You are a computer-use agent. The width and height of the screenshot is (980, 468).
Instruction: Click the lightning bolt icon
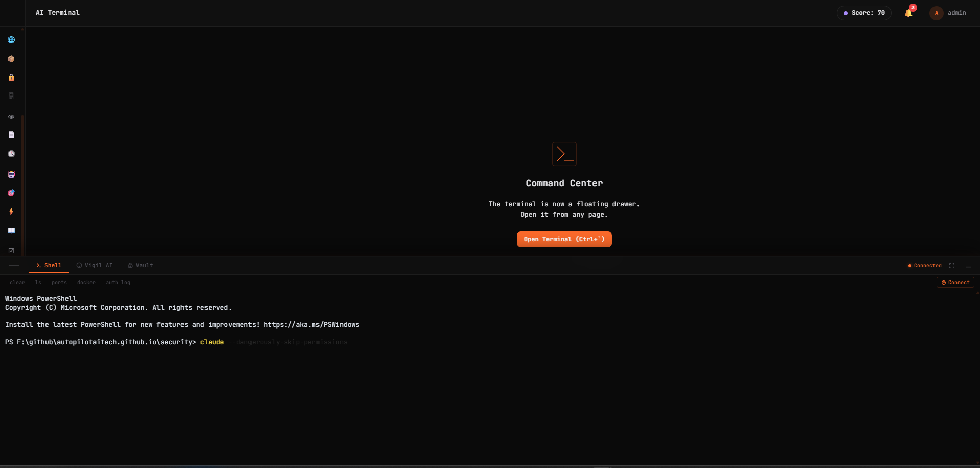click(x=11, y=212)
